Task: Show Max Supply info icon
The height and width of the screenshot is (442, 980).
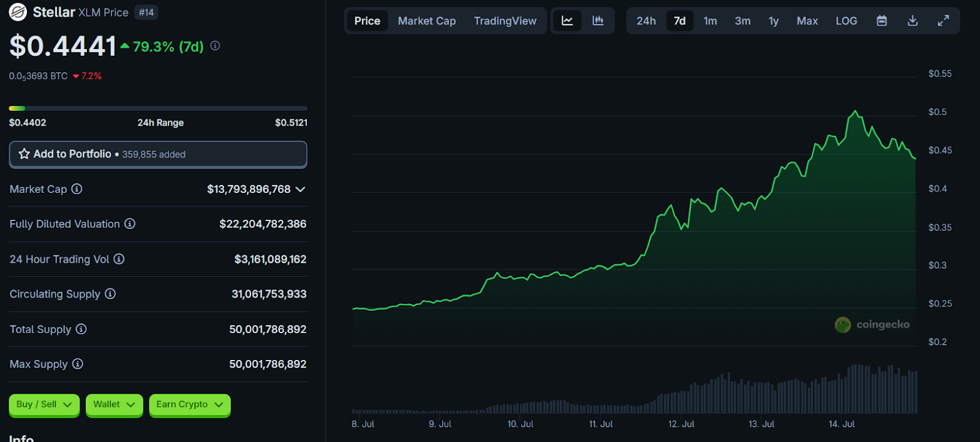Action: pos(78,364)
